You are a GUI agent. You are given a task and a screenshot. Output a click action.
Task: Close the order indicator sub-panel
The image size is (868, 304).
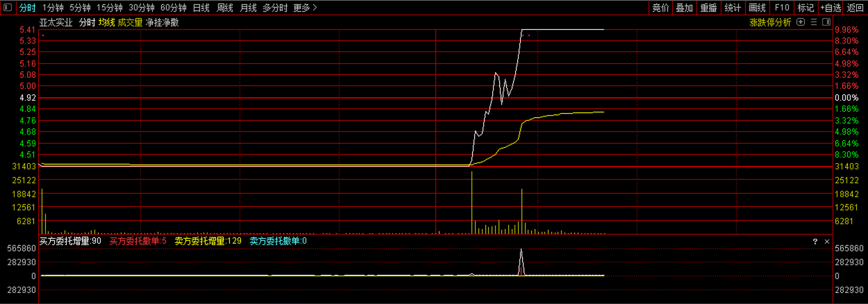[x=827, y=241]
